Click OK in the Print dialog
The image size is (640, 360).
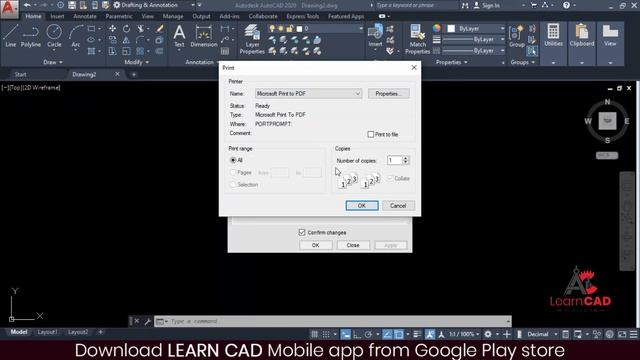[x=362, y=206]
